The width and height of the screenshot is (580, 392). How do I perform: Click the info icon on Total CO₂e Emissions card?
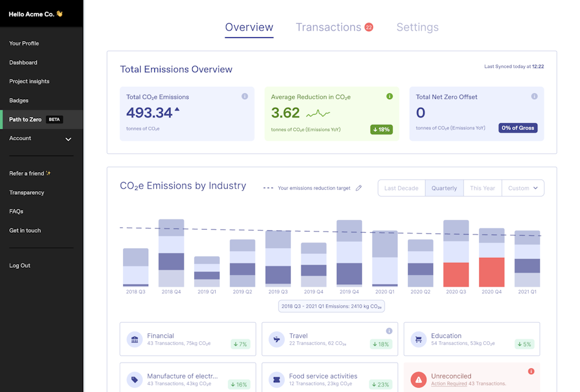(x=244, y=96)
